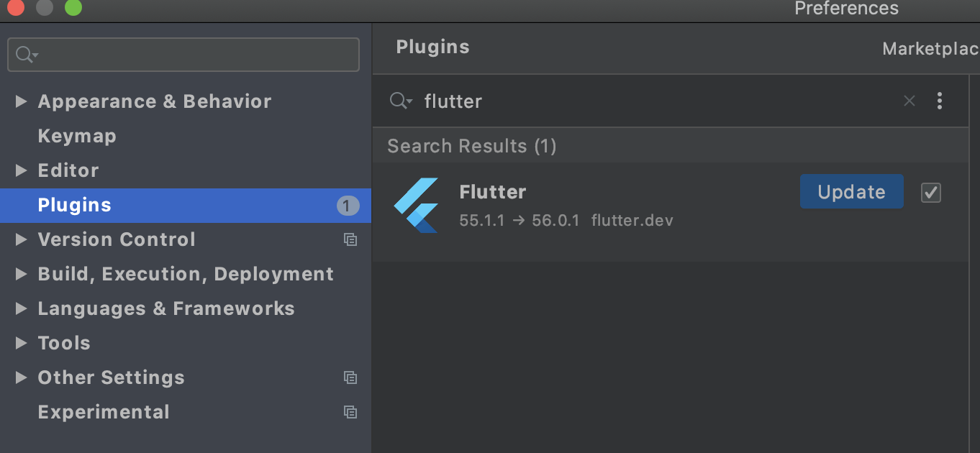The width and height of the screenshot is (980, 453).
Task: Open the Keymap settings page
Action: [77, 136]
